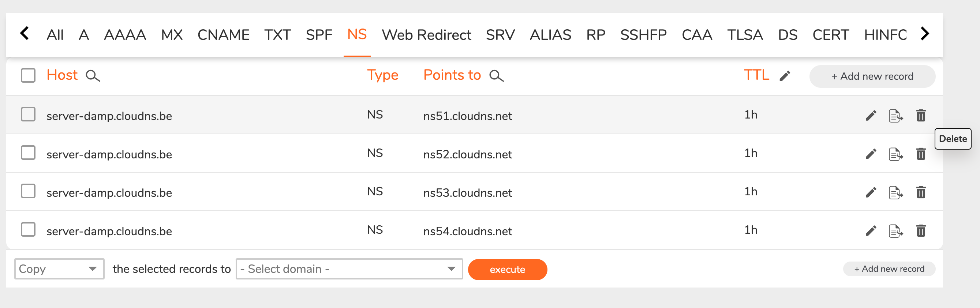Screen dimensions: 980x308
Task: Select the ns53.cloudns.net row checkbox
Action: tap(28, 191)
